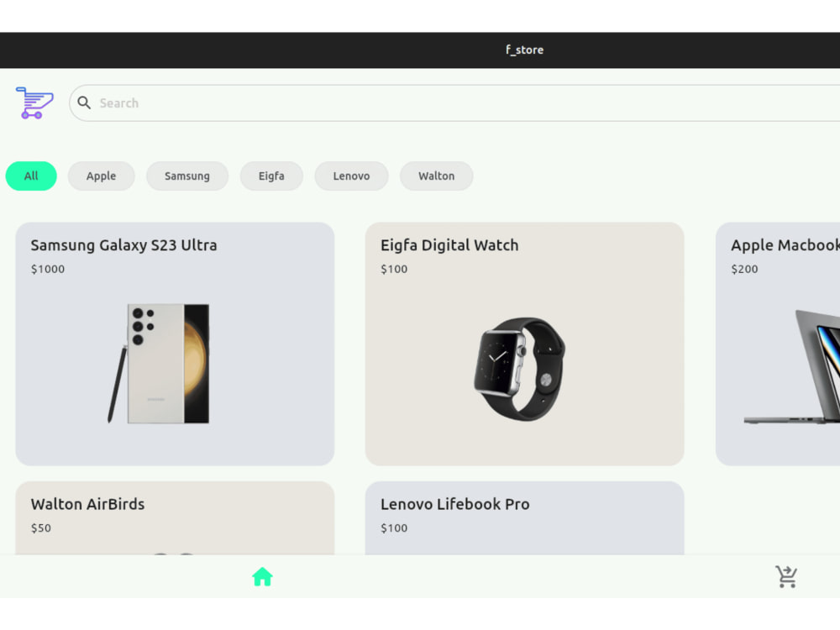Viewport: 840px width, 630px height.
Task: Click the $200 price of Apple Macbook
Action: 744,269
